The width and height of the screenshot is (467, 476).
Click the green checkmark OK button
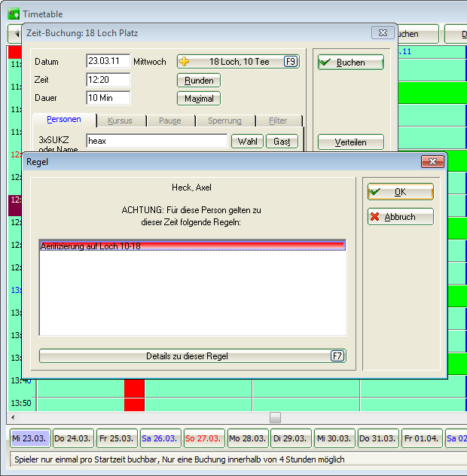(x=400, y=192)
